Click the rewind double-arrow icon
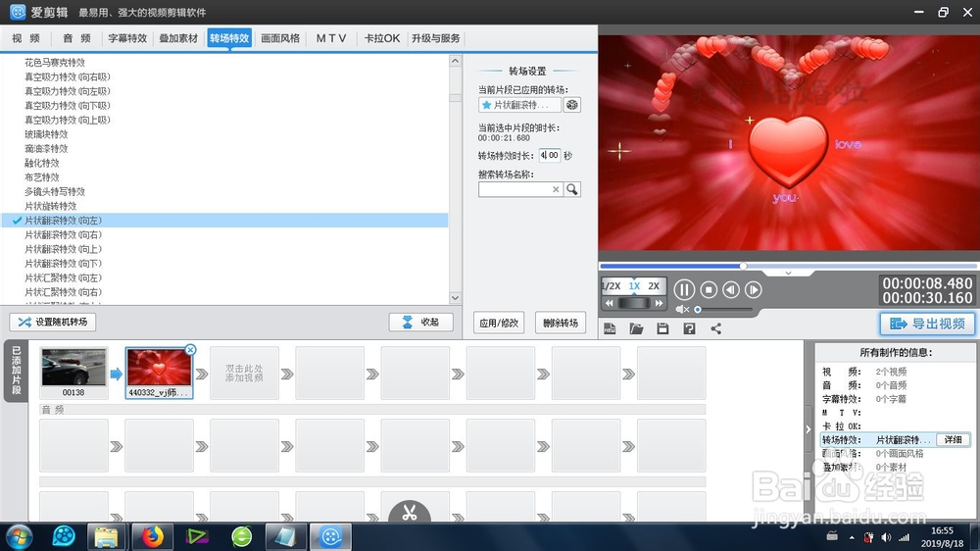 coord(610,303)
